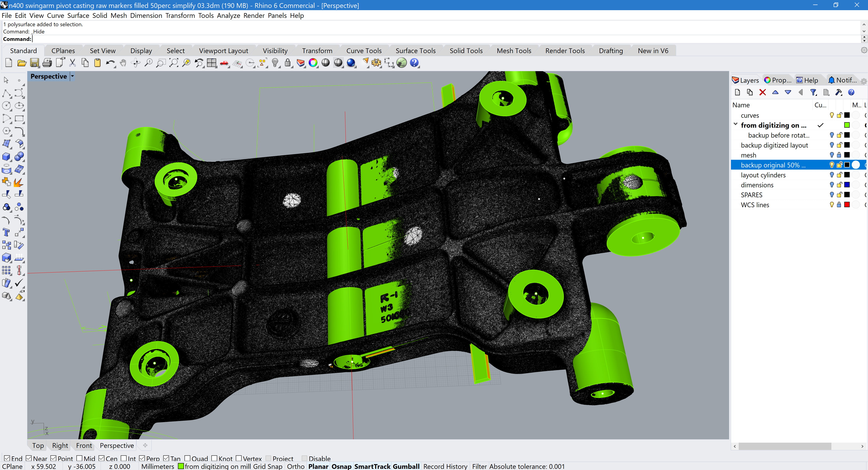Image resolution: width=868 pixels, height=470 pixels.
Task: Click the red color swatch of WCS lines layer
Action: coord(847,204)
